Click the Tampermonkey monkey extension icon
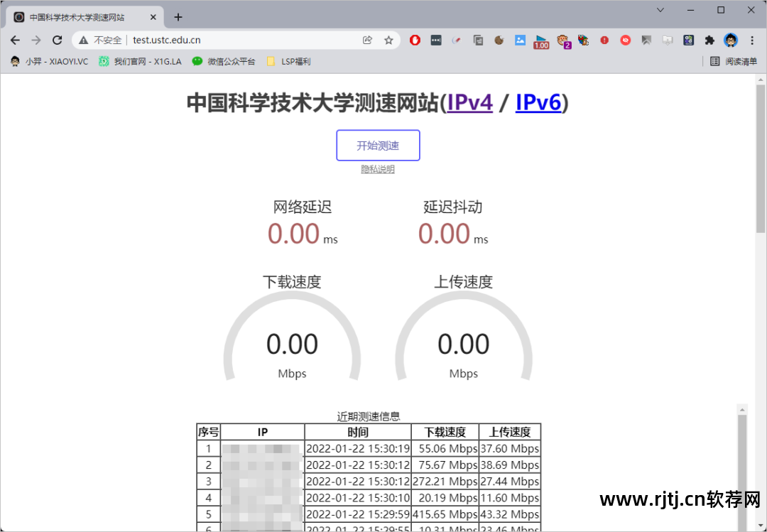767x532 pixels. pos(562,40)
